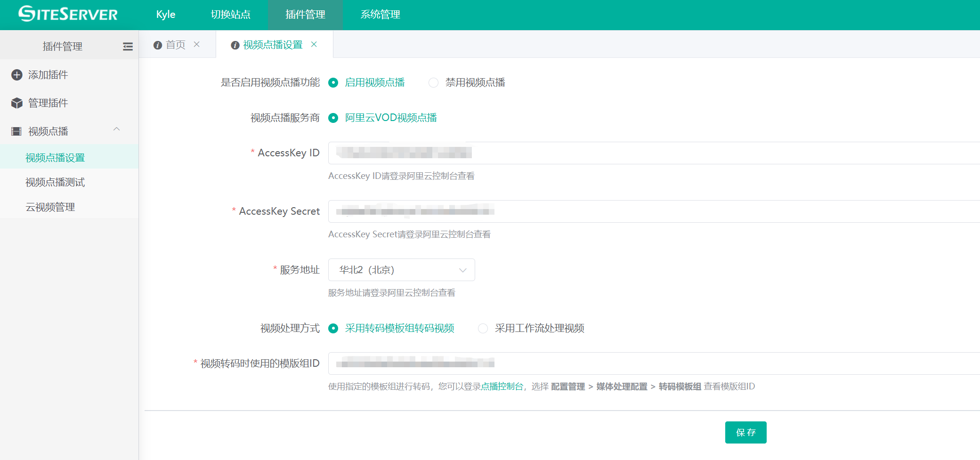Switch to 切换站点 in top navigation
The image size is (980, 460).
point(230,15)
